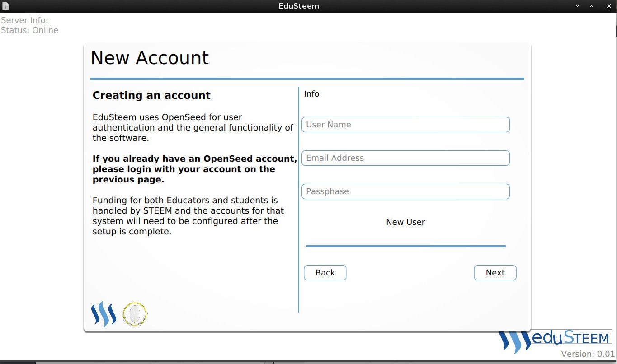Click the paragraph starting "EduSteem uses OpenSeed"
The width and height of the screenshot is (617, 364).
coord(193,128)
